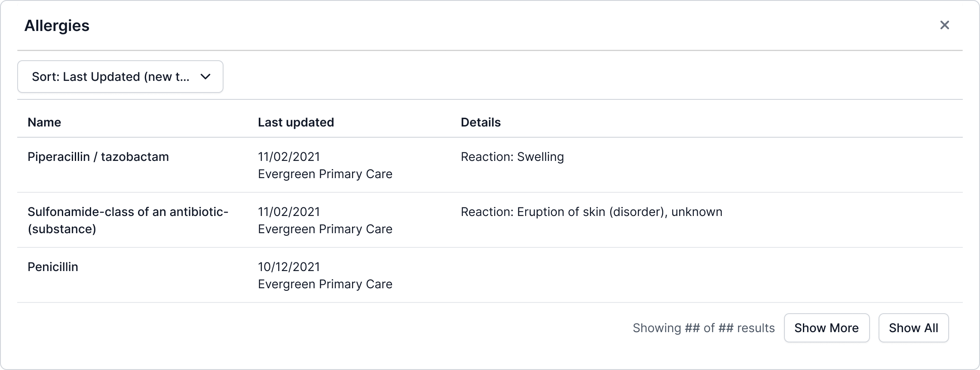Click the Name column header

[x=44, y=123]
